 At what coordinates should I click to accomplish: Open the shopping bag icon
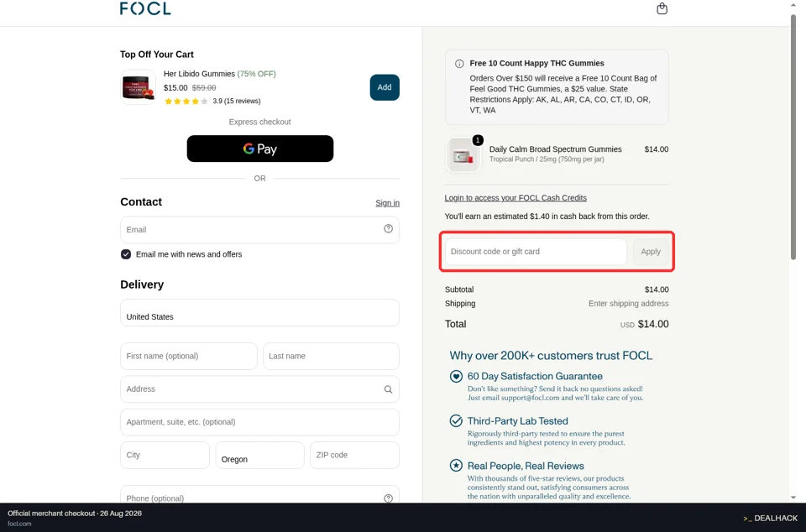662,8
